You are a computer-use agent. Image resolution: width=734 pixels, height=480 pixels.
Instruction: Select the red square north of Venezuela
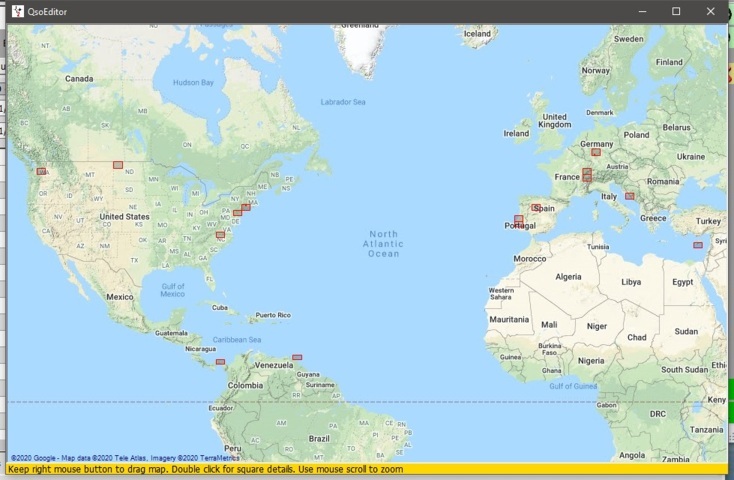pyautogui.click(x=297, y=357)
